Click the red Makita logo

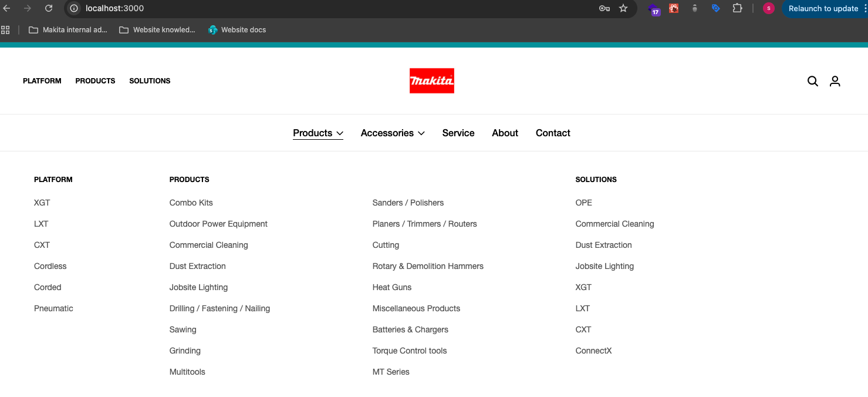432,81
